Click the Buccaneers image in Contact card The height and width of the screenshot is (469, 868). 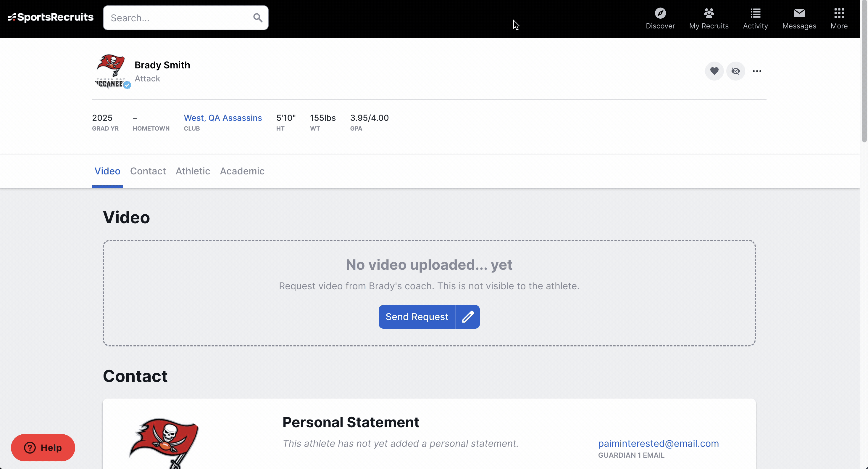tap(165, 443)
